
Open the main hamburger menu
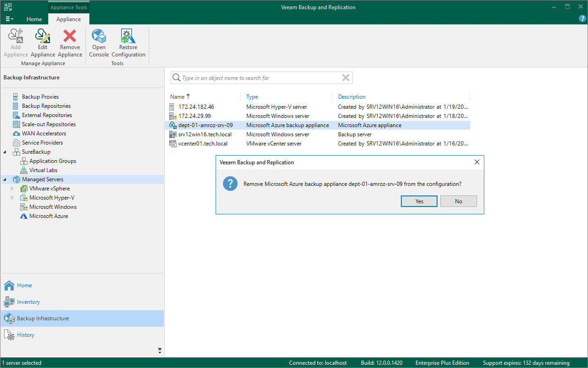click(9, 19)
